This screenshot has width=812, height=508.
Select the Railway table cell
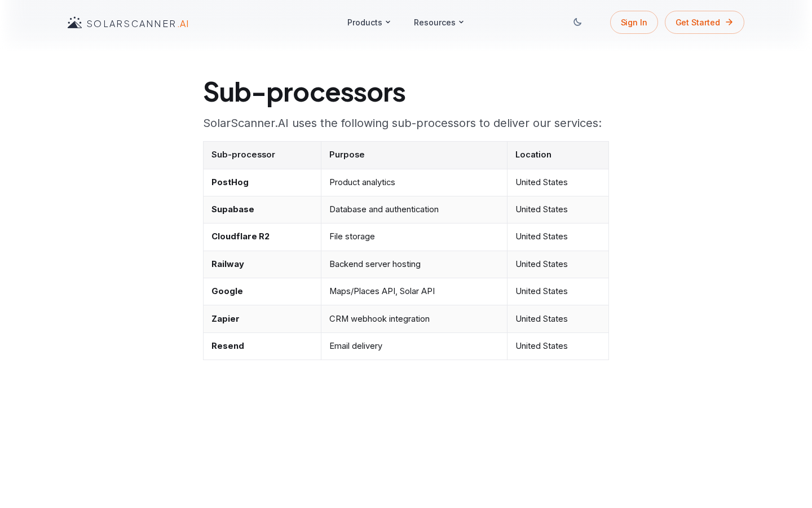262,264
